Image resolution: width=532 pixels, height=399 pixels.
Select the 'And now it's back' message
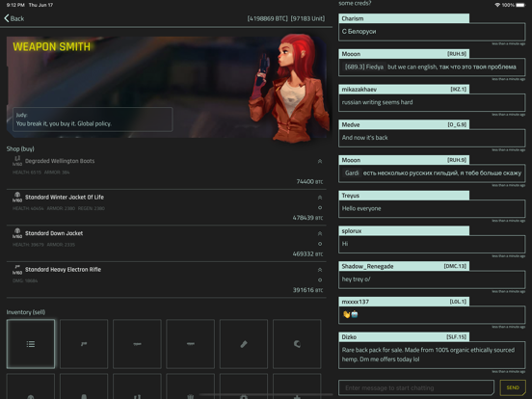coord(432,138)
